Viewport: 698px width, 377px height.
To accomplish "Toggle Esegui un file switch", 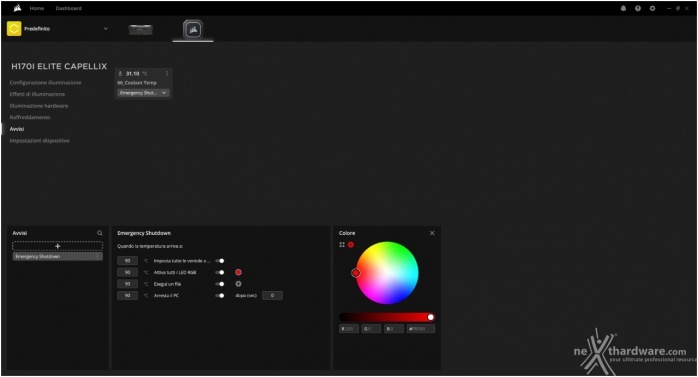I will coord(220,284).
